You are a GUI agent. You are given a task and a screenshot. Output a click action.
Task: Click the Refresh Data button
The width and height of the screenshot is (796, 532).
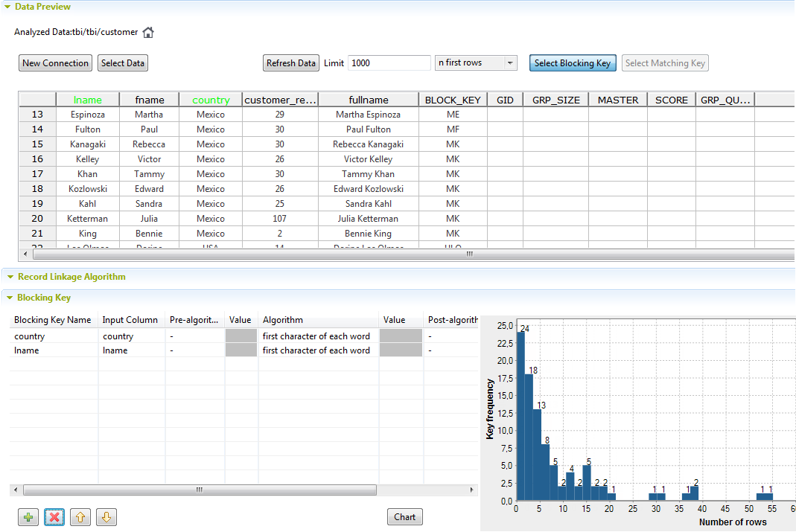pyautogui.click(x=291, y=63)
